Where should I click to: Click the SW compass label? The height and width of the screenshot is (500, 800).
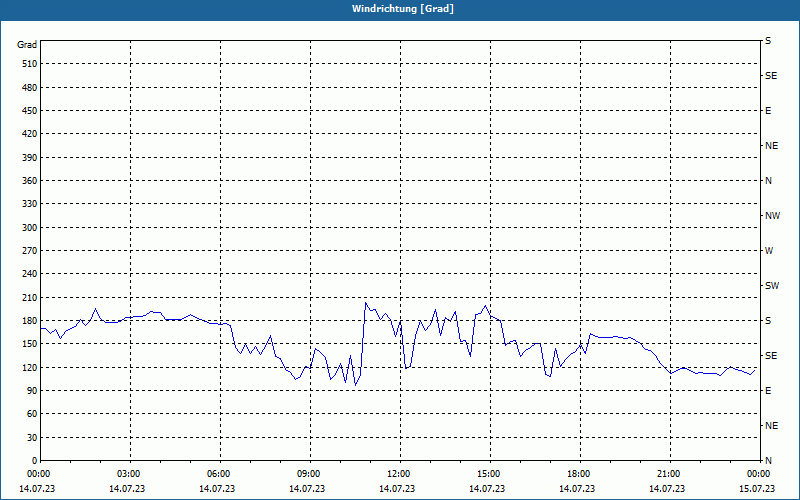(772, 286)
